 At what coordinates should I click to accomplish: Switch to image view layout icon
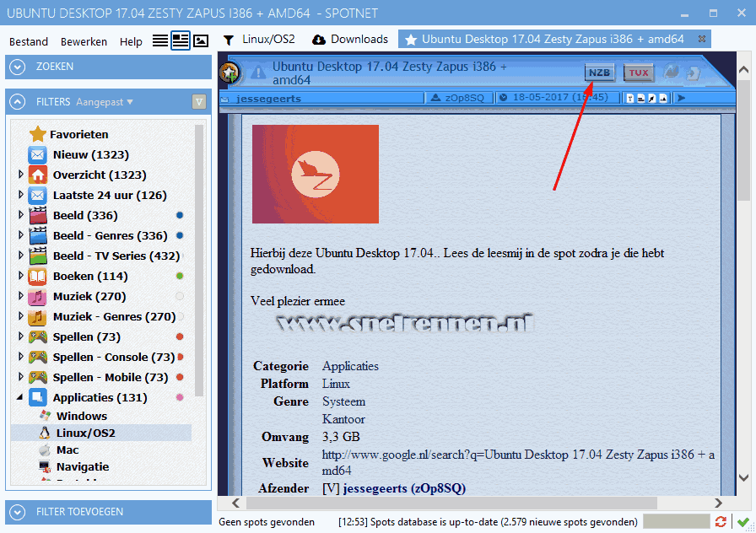click(x=201, y=41)
